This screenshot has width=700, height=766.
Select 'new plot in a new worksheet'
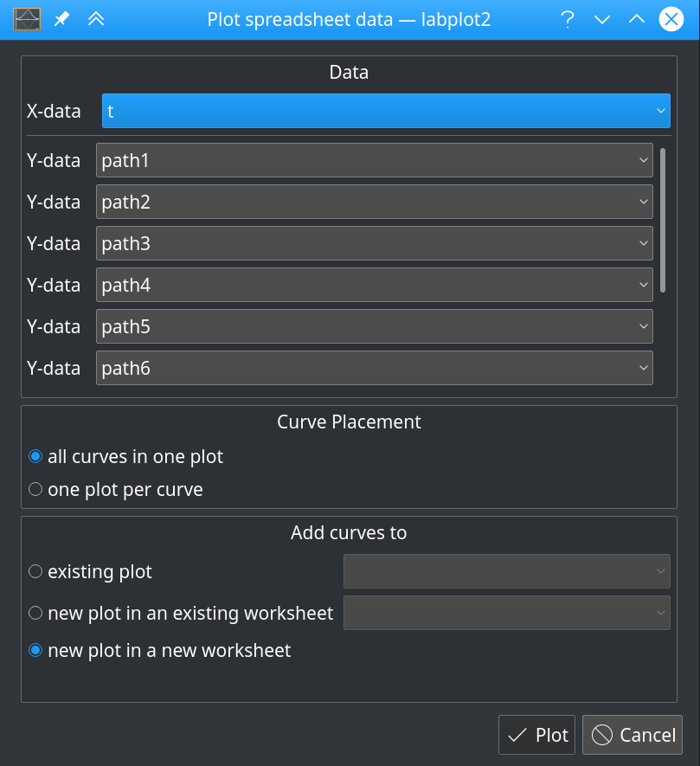35,650
